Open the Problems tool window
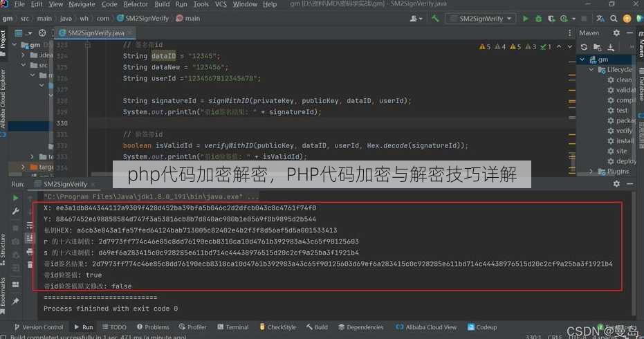Viewport: 644px width, 339px height. (153, 327)
